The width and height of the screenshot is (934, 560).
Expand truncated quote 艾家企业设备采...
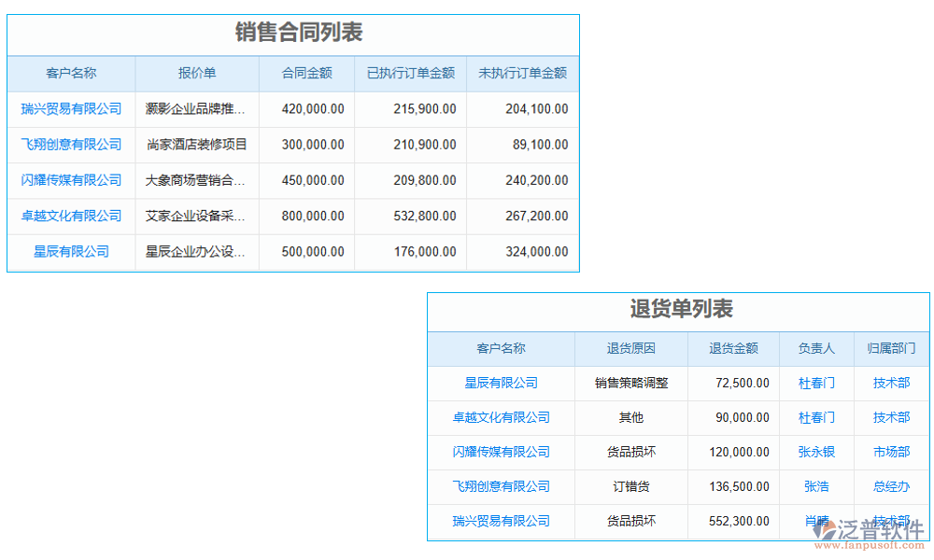coord(196,216)
